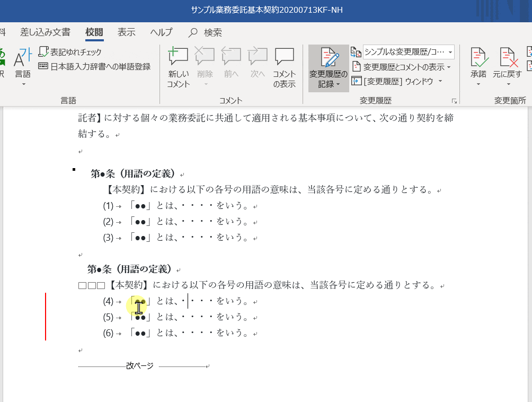Click コメントの表示 (Show Comments) icon
Image resolution: width=532 pixels, height=402 pixels.
(285, 56)
